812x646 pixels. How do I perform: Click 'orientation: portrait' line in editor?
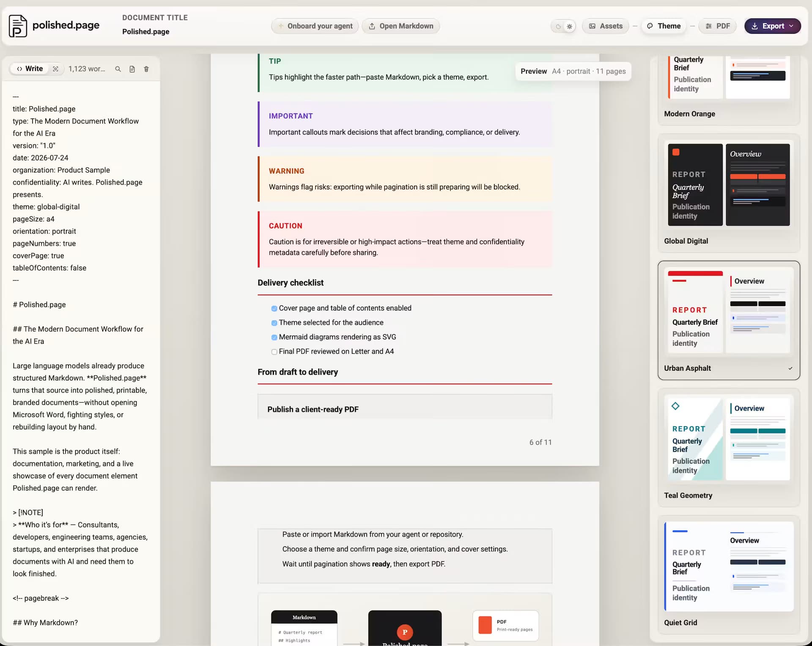[44, 231]
